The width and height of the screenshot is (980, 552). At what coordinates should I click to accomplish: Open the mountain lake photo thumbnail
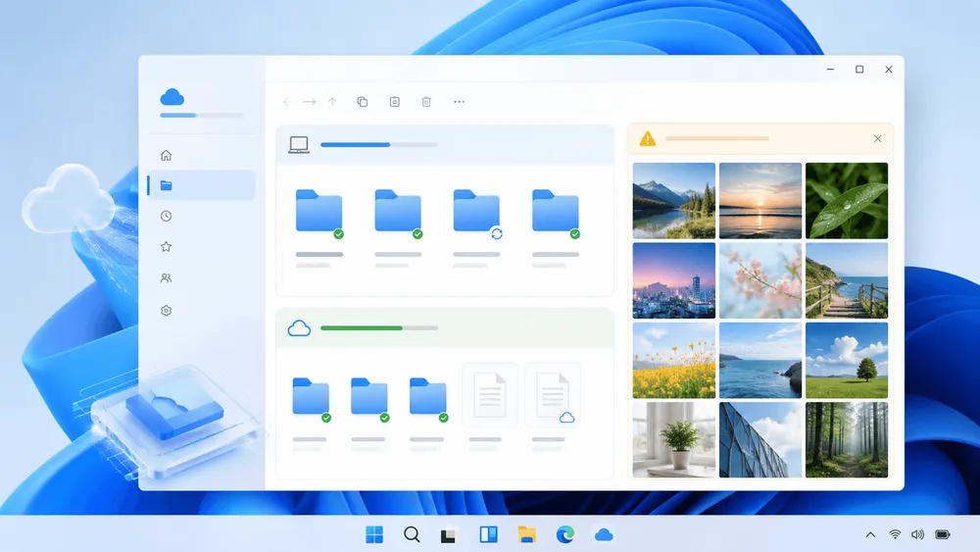(674, 201)
